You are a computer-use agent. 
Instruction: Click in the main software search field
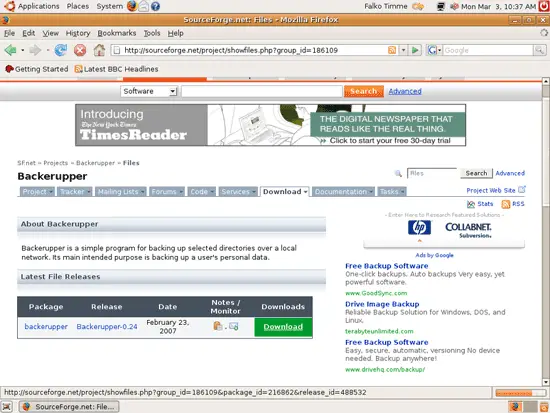point(262,91)
